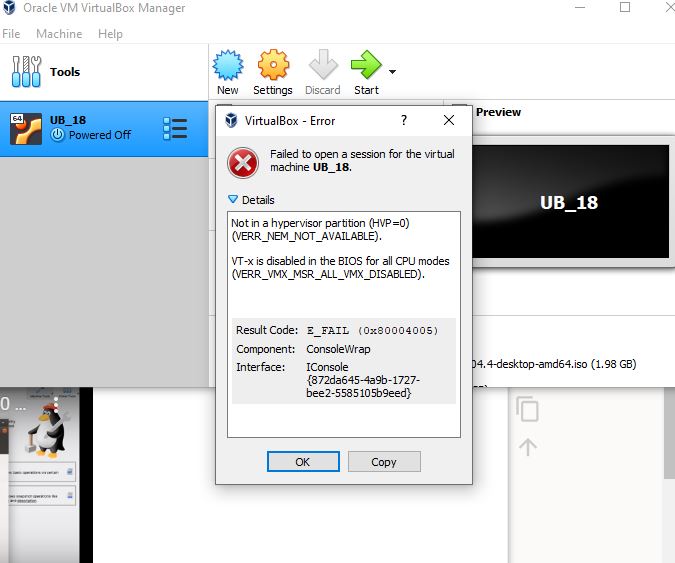Open the Help menu
The image size is (675, 563).
(110, 33)
